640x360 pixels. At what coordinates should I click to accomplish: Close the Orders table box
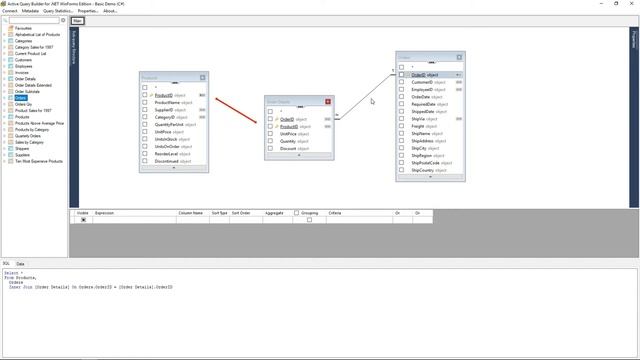click(x=459, y=57)
